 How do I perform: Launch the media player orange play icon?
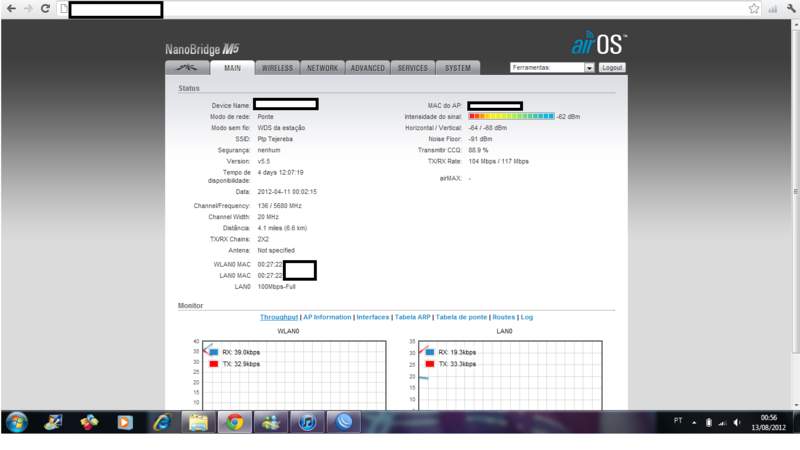click(x=124, y=422)
